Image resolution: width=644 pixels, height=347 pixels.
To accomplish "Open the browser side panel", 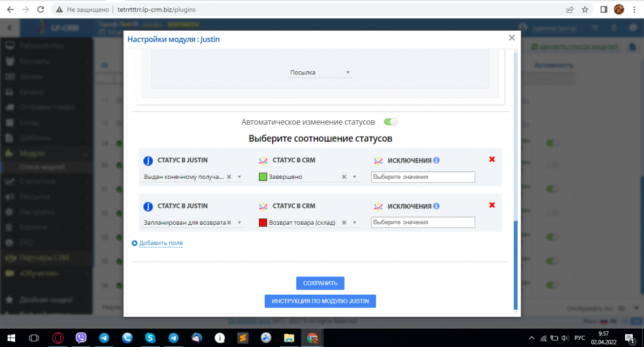I will (603, 9).
